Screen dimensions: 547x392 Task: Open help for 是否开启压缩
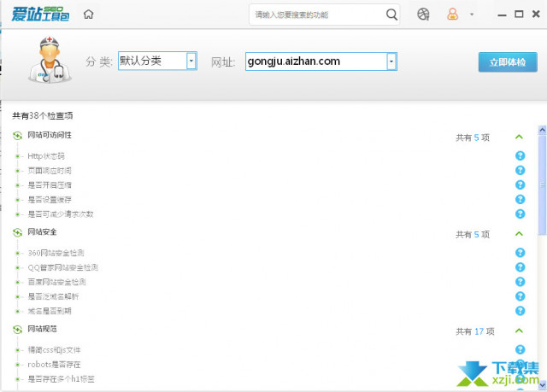pyautogui.click(x=520, y=184)
